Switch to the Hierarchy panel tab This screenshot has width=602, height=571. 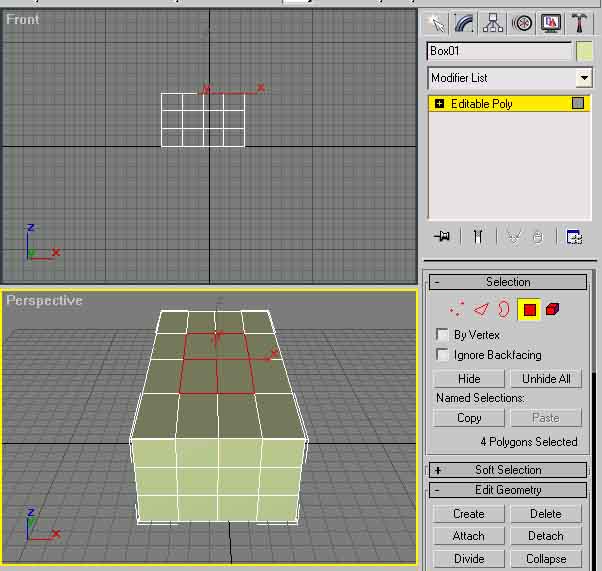493,23
